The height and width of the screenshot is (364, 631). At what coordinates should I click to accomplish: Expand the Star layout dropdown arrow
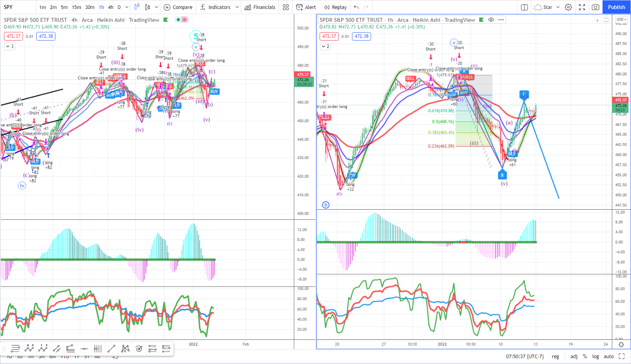(x=558, y=7)
